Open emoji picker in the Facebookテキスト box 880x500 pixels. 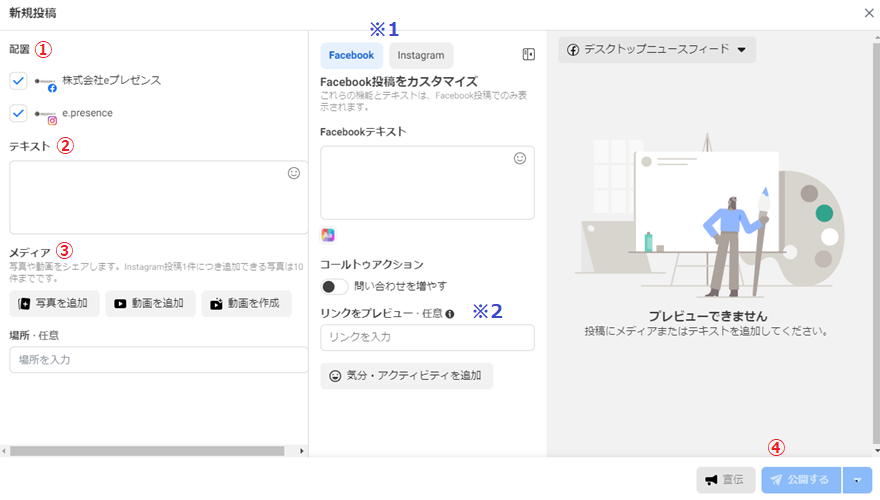click(520, 159)
